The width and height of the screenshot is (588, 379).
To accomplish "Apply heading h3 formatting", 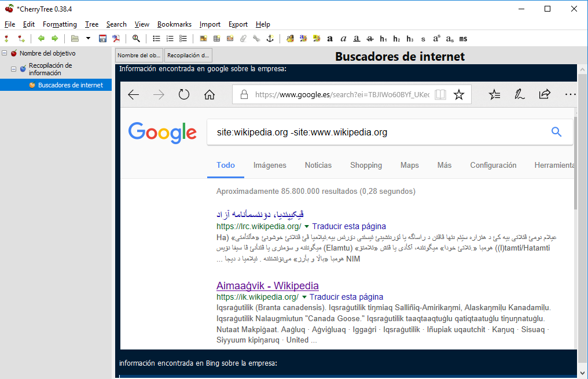I will pyautogui.click(x=410, y=39).
